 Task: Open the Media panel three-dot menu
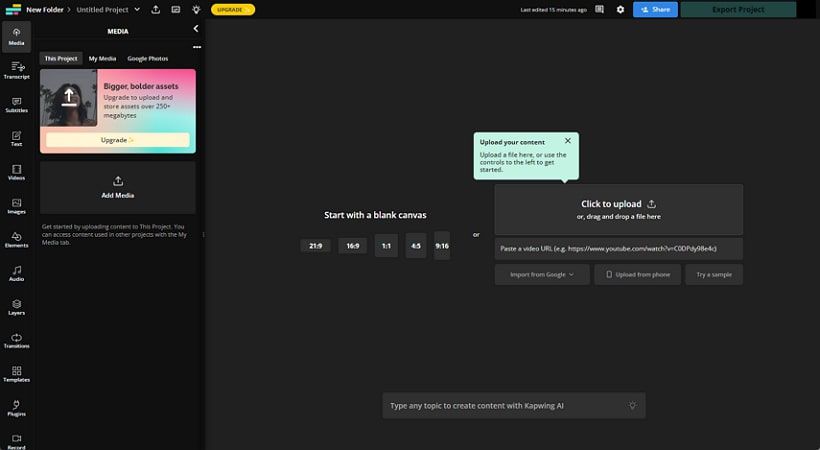tap(196, 47)
